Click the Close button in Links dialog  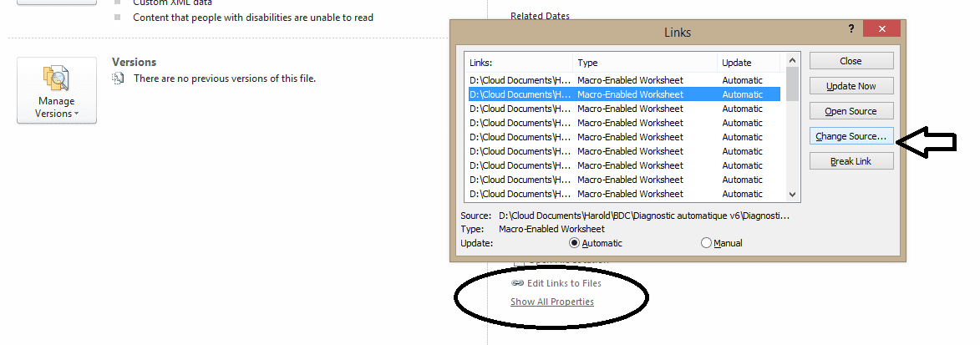851,61
